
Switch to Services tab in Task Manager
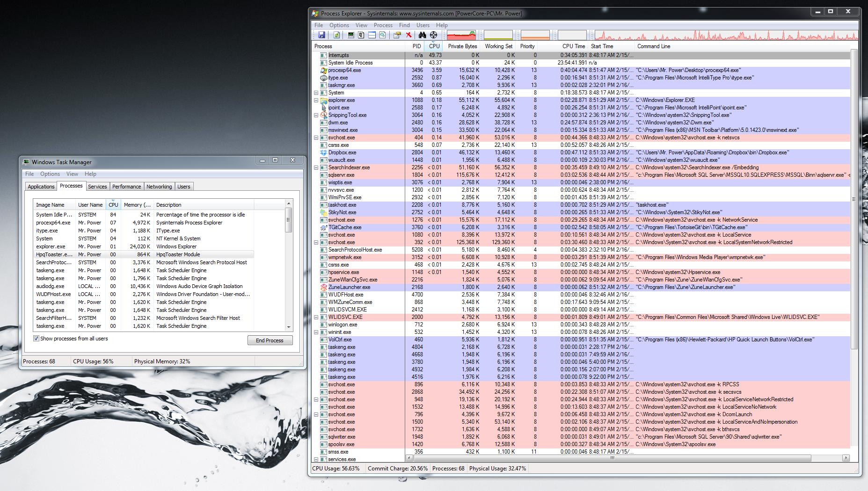pos(97,187)
